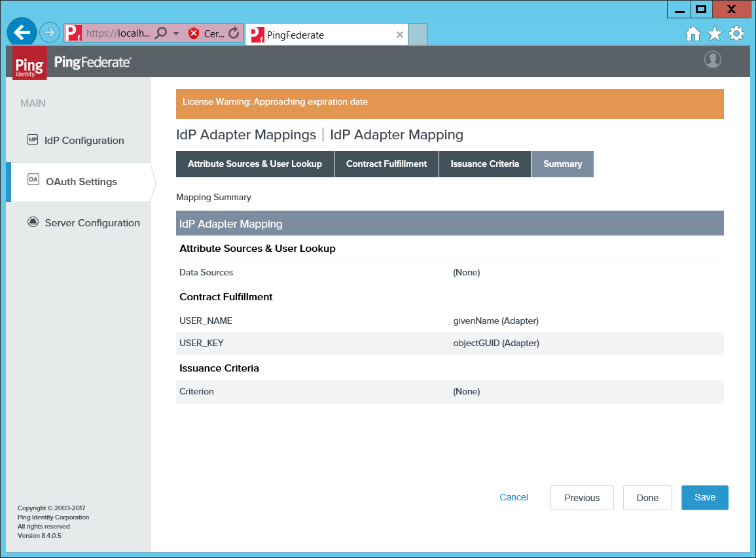The height and width of the screenshot is (558, 756).
Task: Click the IdP Adapter Mapping section header
Action: coord(450,223)
